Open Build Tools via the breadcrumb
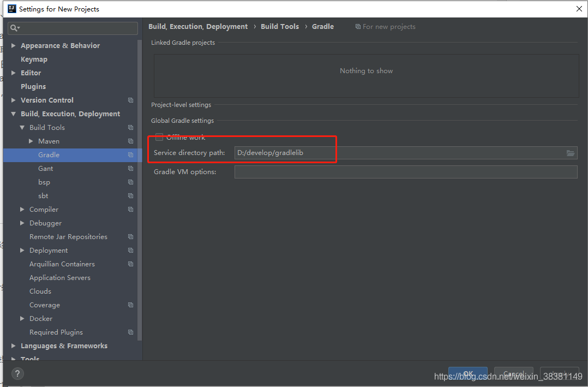Image resolution: width=588 pixels, height=387 pixels. tap(280, 26)
